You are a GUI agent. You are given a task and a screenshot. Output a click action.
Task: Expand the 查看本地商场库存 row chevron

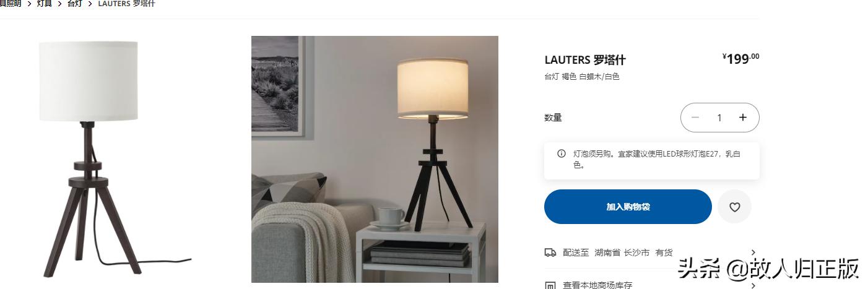click(753, 285)
